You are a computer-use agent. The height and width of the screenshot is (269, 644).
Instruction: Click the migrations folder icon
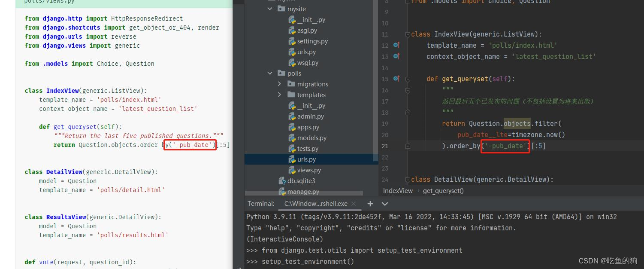[291, 84]
